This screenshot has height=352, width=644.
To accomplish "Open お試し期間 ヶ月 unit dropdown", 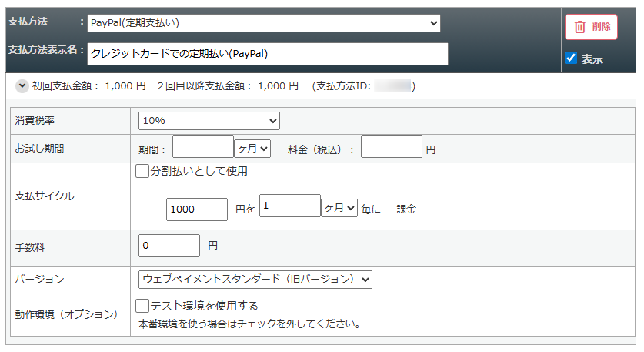I will click(252, 148).
